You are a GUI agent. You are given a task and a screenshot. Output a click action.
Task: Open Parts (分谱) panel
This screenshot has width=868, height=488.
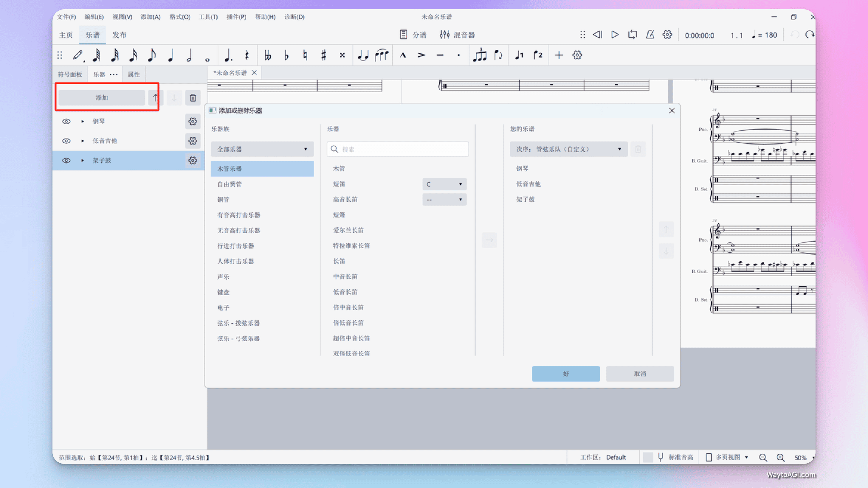(413, 35)
